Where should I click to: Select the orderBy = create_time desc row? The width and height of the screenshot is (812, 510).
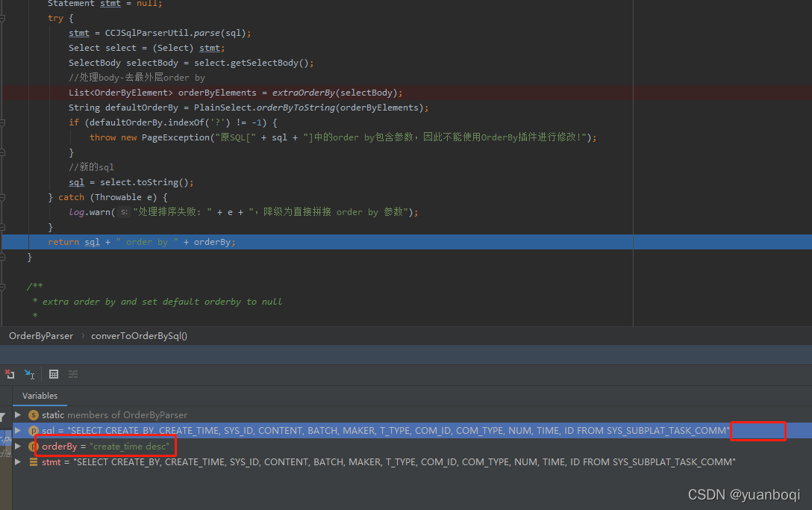tap(104, 447)
